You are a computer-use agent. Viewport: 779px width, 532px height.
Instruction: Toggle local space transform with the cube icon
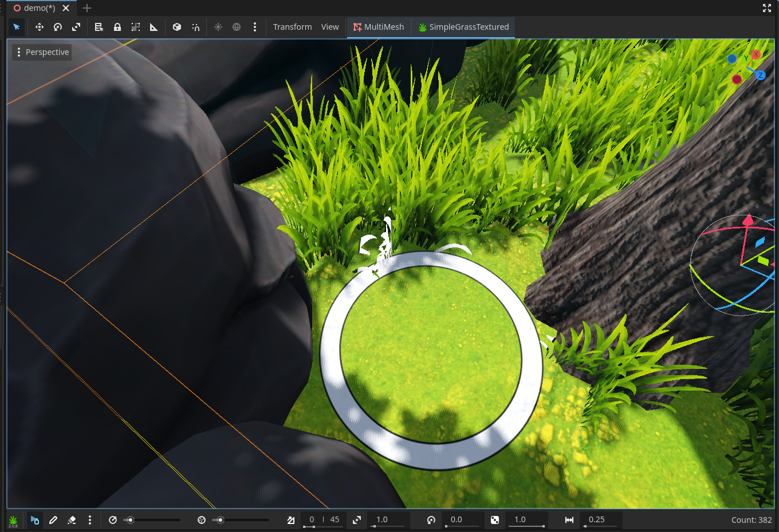(x=177, y=27)
